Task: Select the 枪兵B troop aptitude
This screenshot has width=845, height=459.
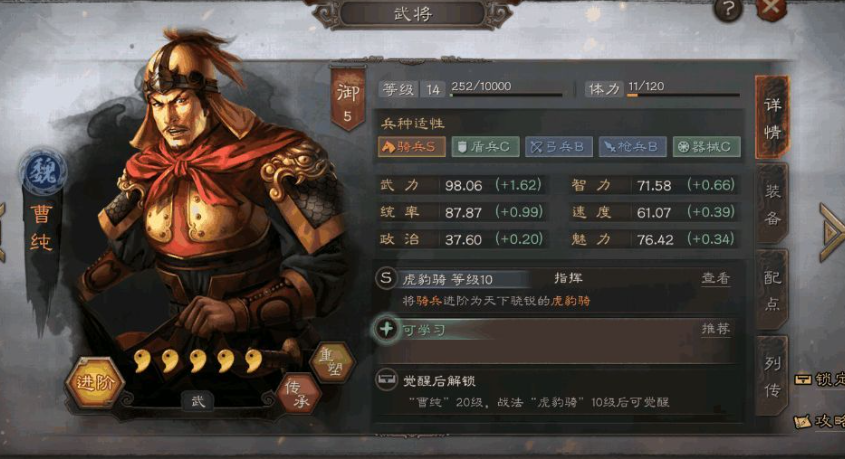Action: (x=633, y=147)
